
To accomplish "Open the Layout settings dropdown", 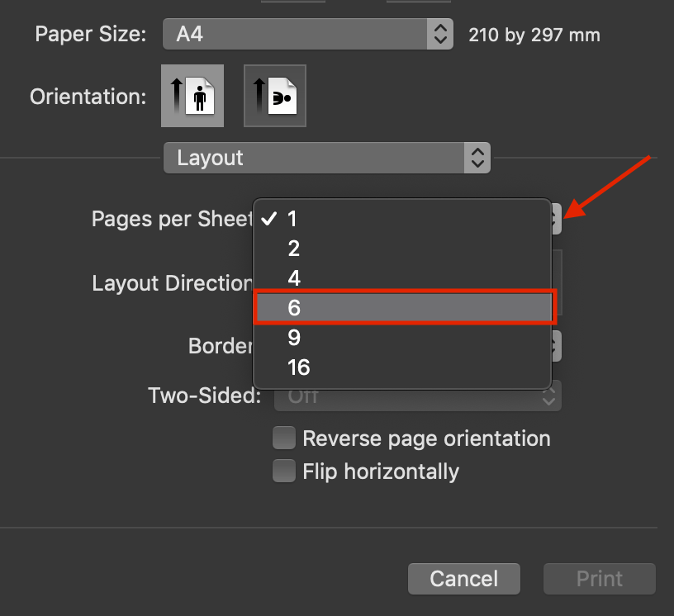I will point(326,158).
